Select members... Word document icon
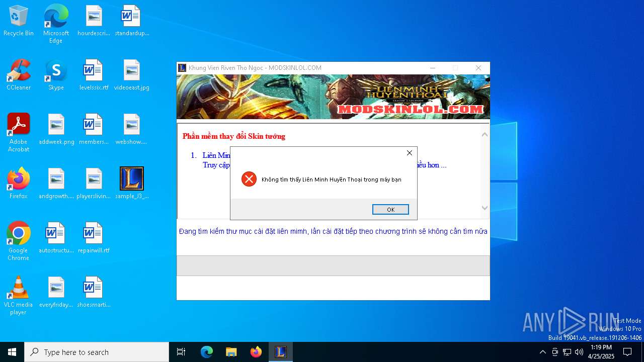 (94, 130)
